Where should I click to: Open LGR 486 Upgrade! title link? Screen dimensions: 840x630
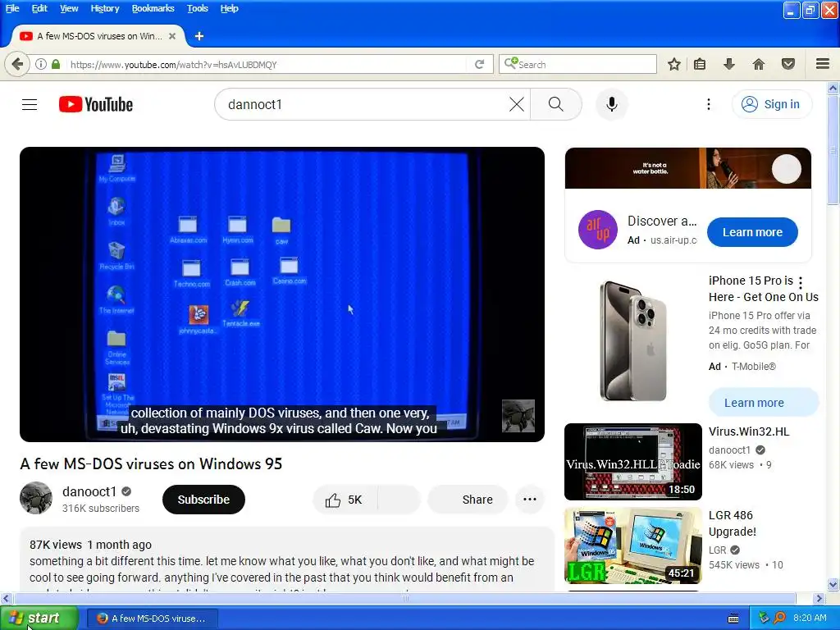(733, 523)
